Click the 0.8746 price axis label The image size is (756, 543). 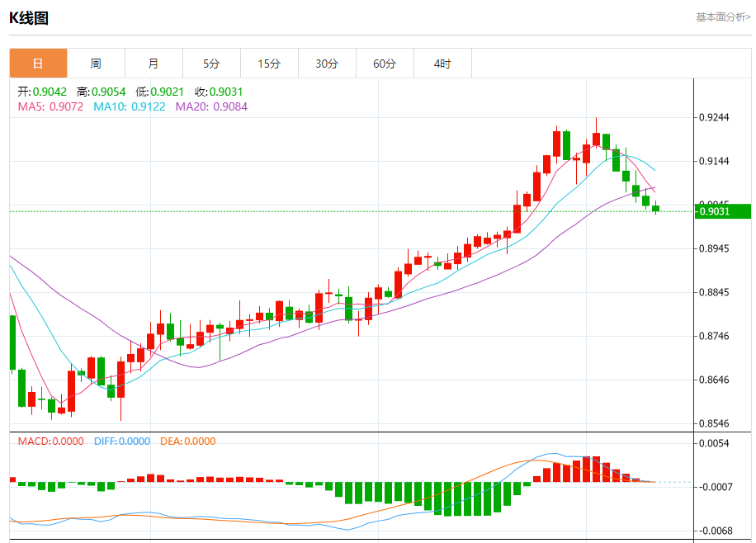pos(714,336)
